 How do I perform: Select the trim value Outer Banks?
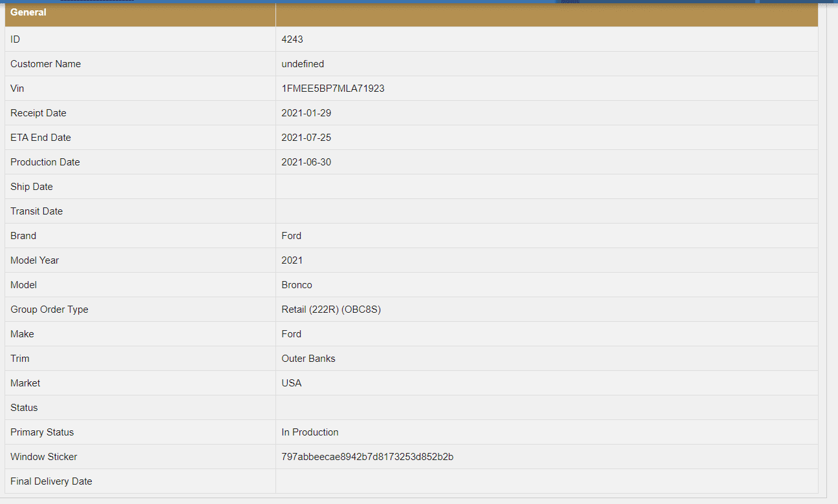(308, 359)
